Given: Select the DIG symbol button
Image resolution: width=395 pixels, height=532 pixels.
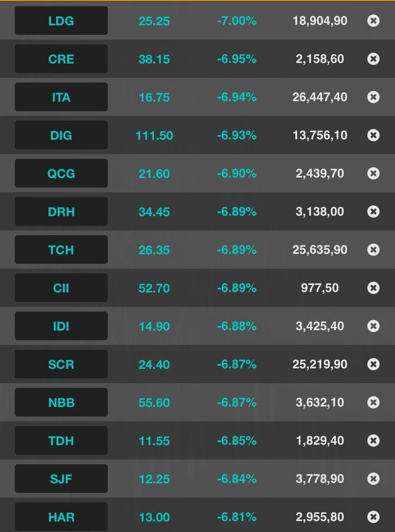Looking at the screenshot, I should click(x=61, y=135).
